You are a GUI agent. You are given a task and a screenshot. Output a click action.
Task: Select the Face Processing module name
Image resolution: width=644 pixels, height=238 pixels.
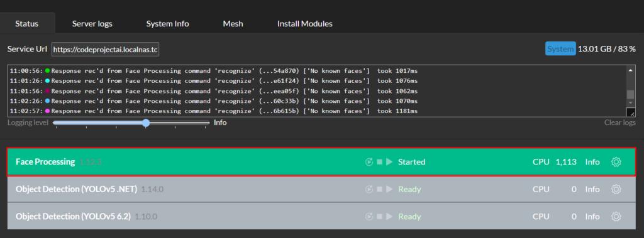coord(45,162)
